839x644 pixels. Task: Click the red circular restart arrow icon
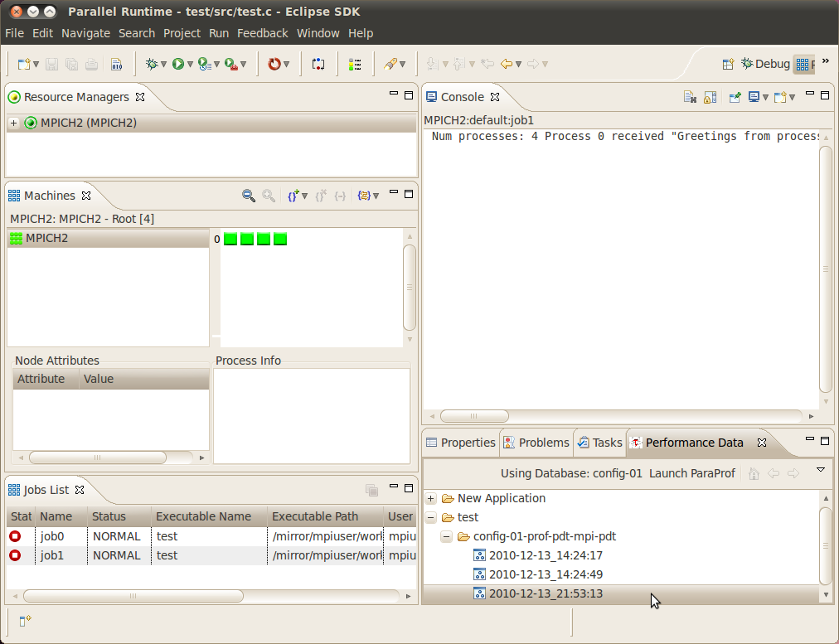click(x=274, y=64)
